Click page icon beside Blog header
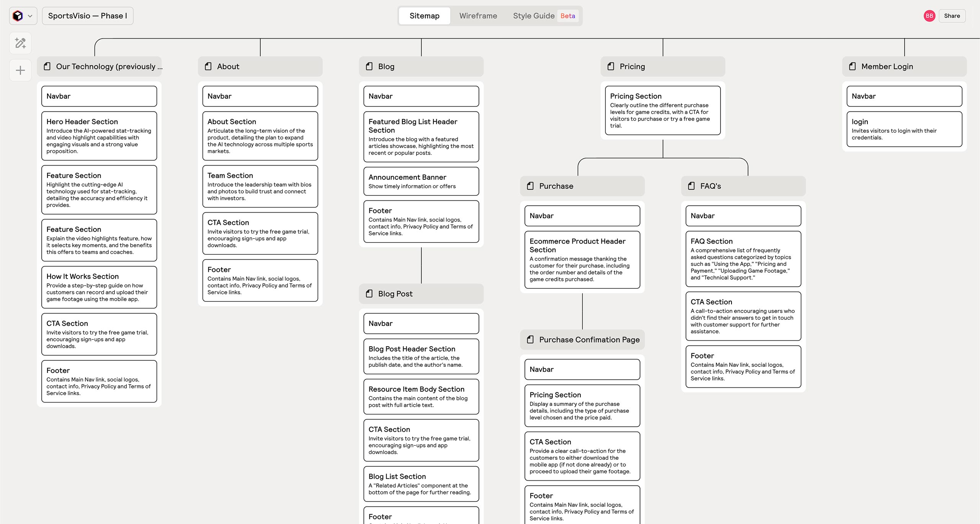980x524 pixels. (x=369, y=66)
